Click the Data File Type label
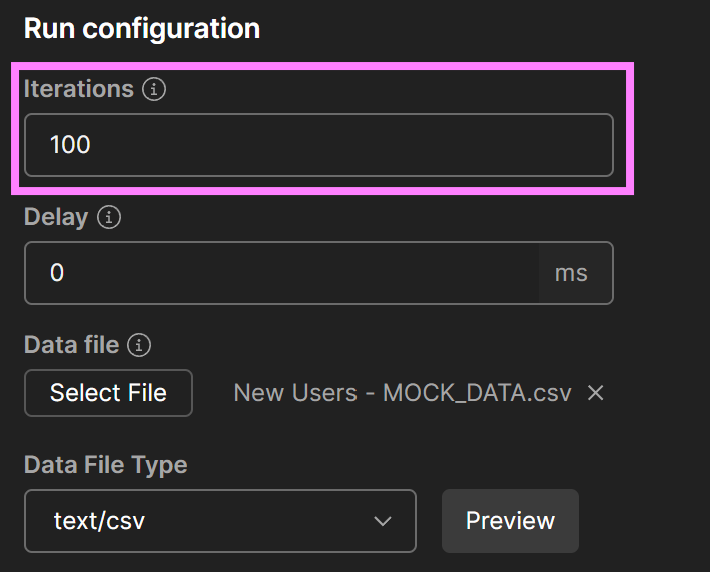Viewport: 710px width, 572px height. click(x=106, y=465)
